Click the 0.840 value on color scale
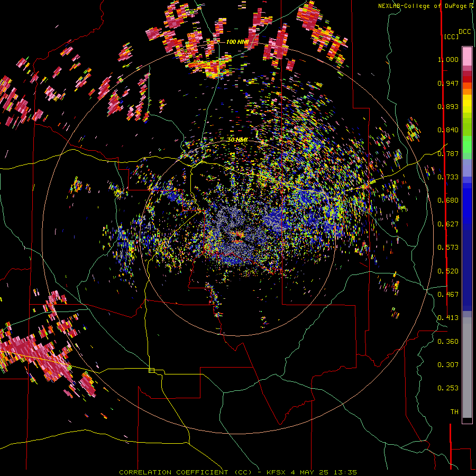The height and width of the screenshot is (476, 476). coord(448,130)
